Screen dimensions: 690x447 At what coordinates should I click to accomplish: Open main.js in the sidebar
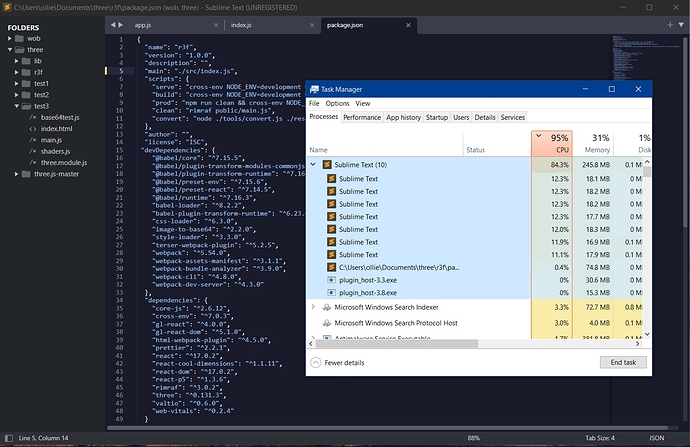(51, 140)
